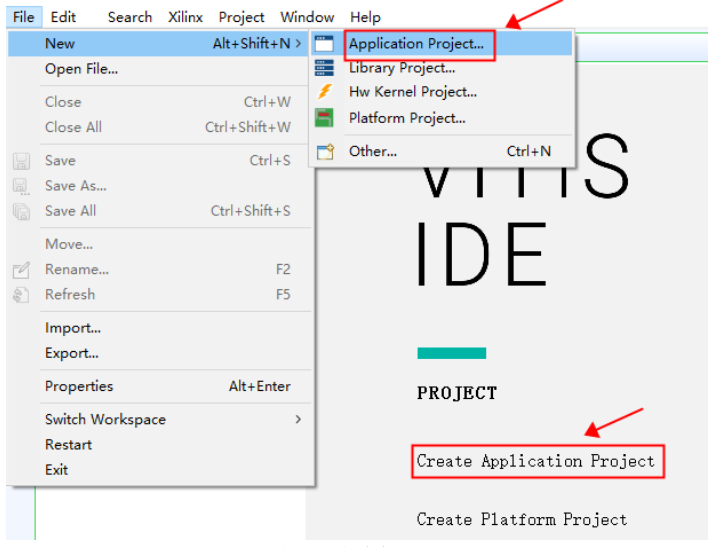Click the Library Project stacked icon
Screen dimensions: 718x547
click(x=324, y=68)
